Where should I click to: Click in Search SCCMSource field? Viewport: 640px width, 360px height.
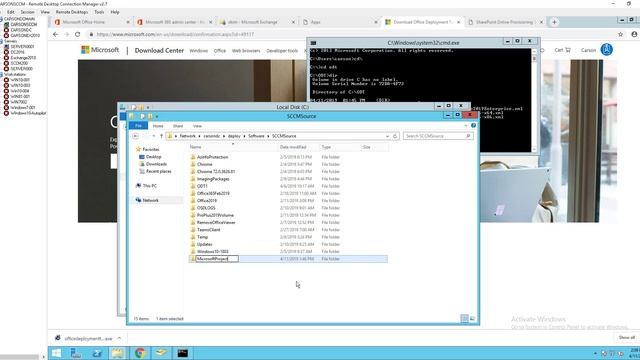(x=438, y=136)
